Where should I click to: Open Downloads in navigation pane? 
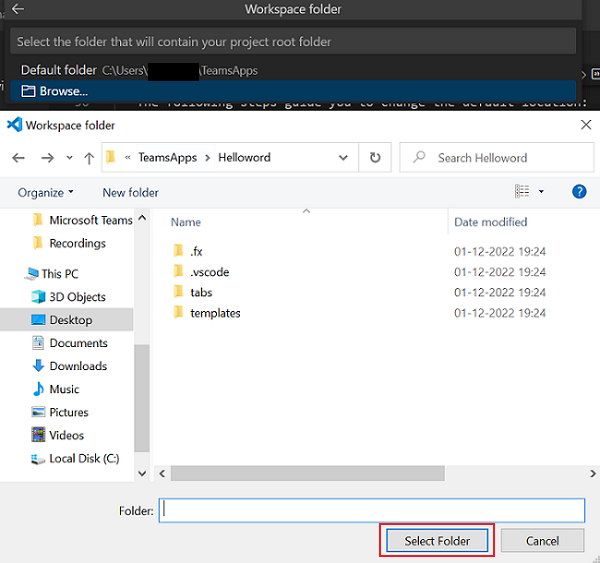[x=69, y=366]
